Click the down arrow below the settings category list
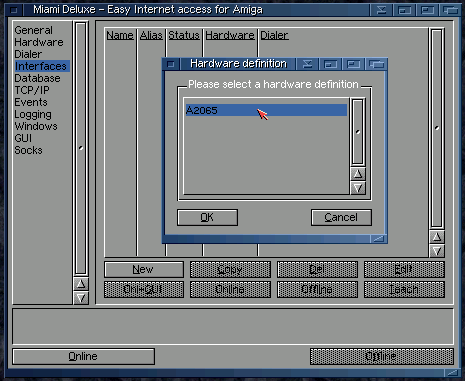This screenshot has width=465, height=381. coord(81,298)
